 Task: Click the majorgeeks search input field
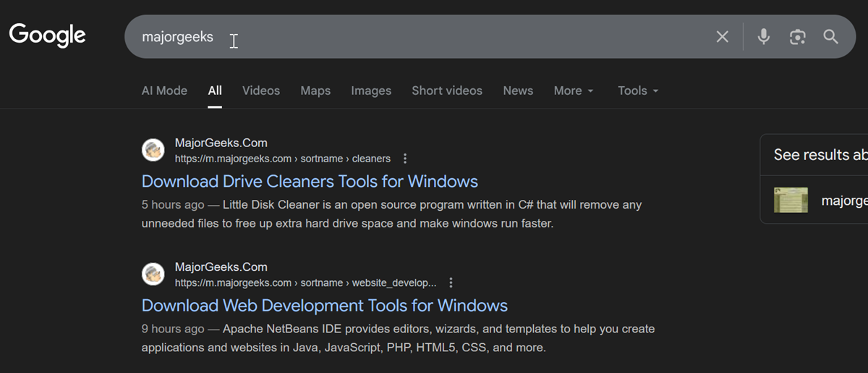click(x=420, y=37)
